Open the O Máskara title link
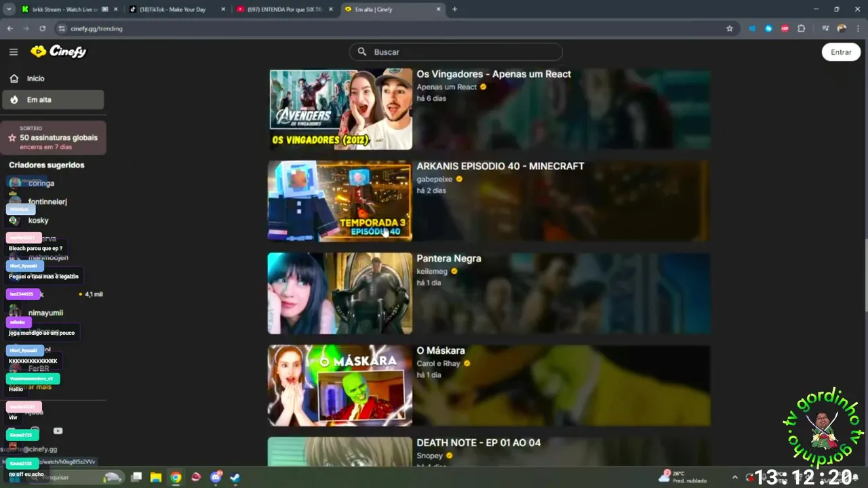The width and height of the screenshot is (868, 488). coord(441,350)
